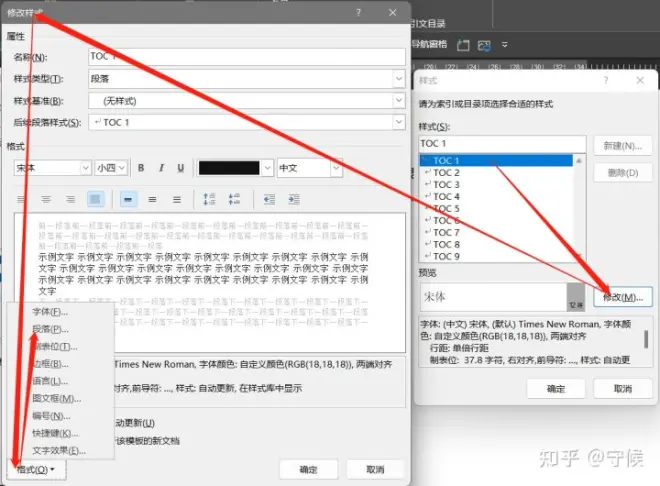Choose 段落(P)... from format menu
The width and height of the screenshot is (660, 486).
coord(51,329)
